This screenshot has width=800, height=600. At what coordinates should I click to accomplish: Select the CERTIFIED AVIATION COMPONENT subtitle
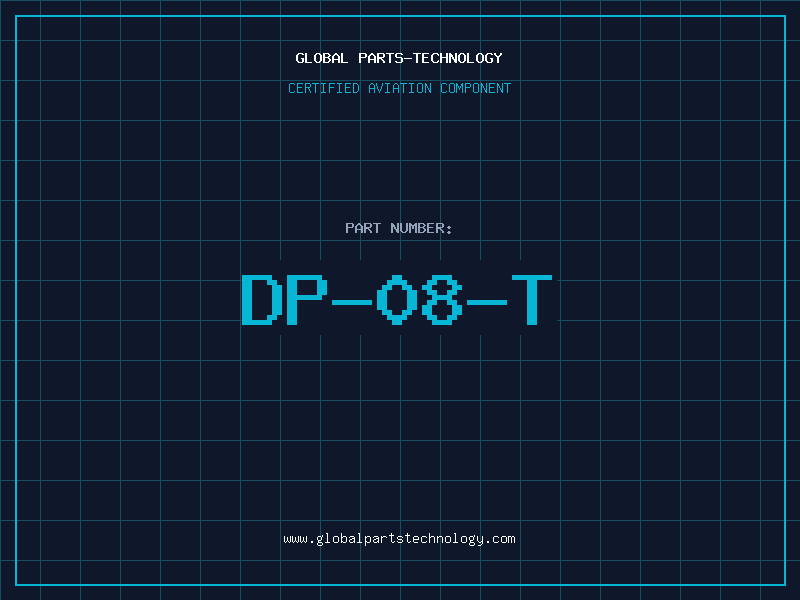click(x=399, y=88)
